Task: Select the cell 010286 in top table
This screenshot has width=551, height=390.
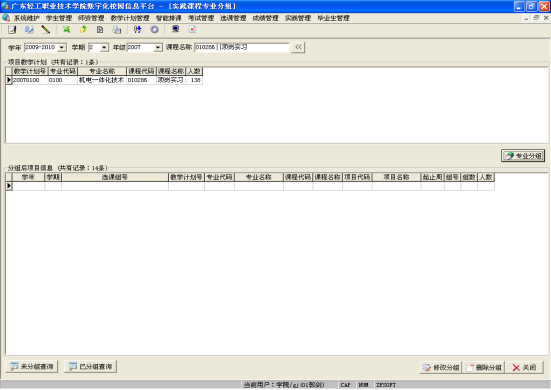Action: pos(141,80)
